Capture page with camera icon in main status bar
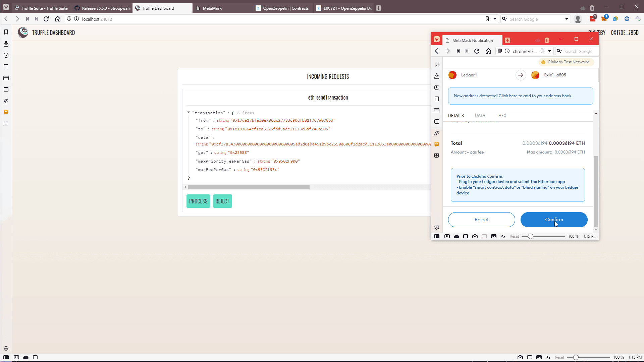The image size is (644, 362). pos(520,357)
